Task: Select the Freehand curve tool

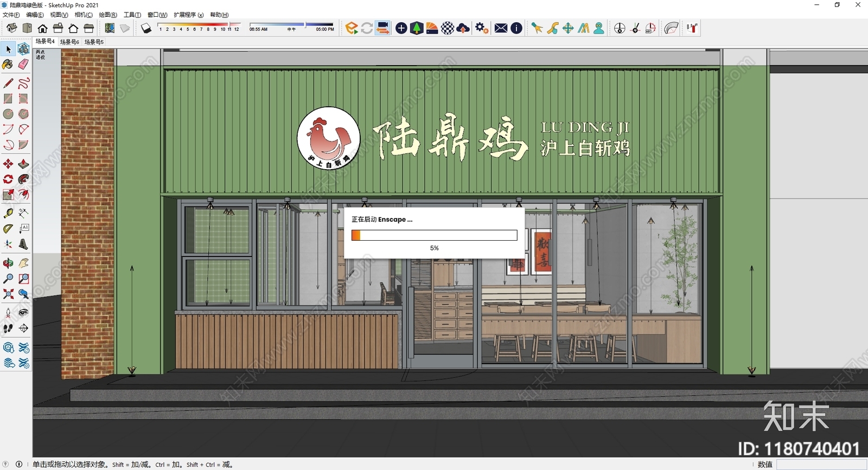Action: (23, 83)
